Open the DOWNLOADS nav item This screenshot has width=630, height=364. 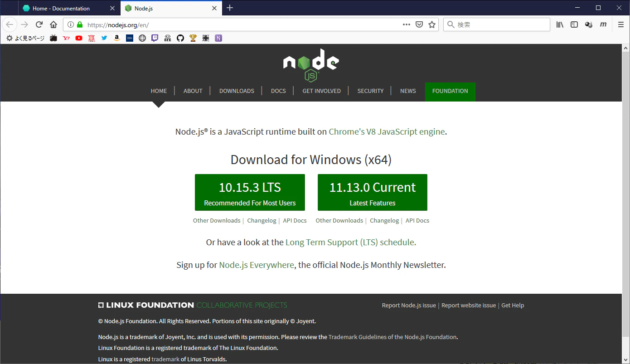pos(237,91)
